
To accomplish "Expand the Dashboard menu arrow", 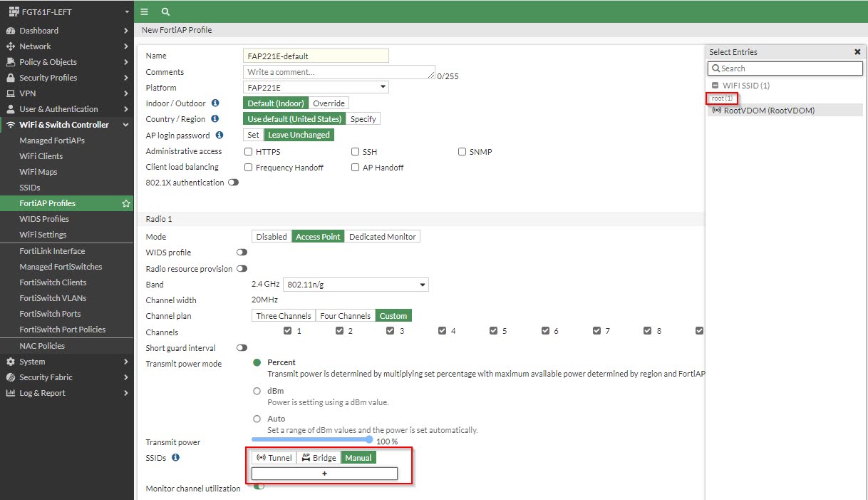I will (x=125, y=31).
